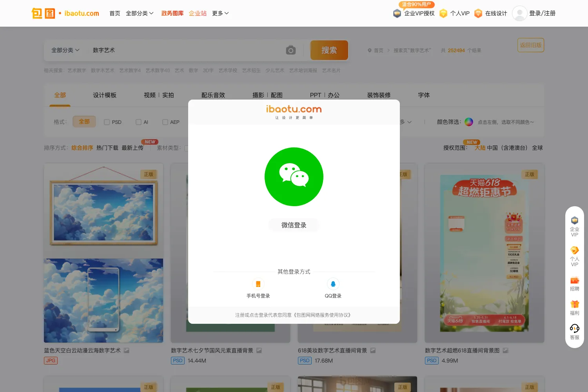
Task: Open 客服 headset icon in sidebar
Action: [x=575, y=332]
